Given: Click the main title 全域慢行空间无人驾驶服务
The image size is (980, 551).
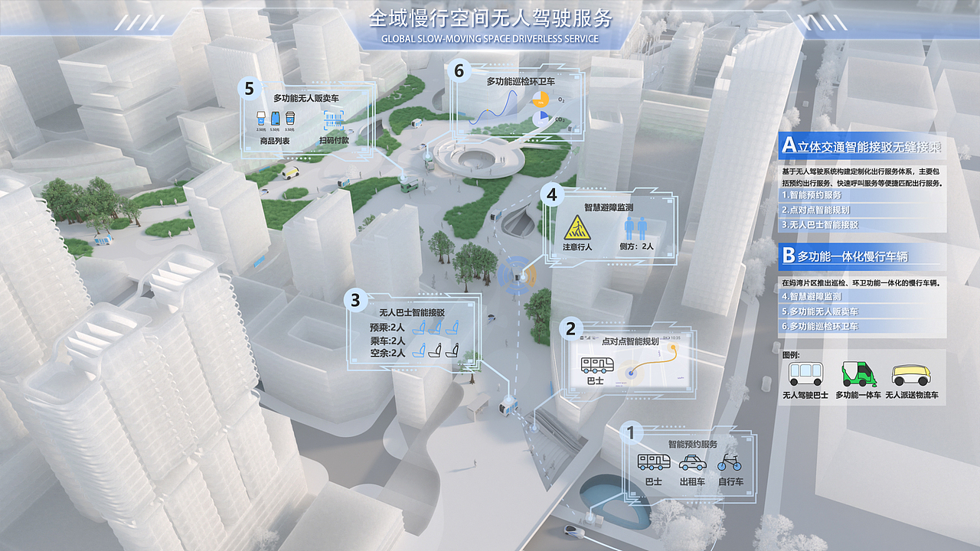Looking at the screenshot, I should click(x=492, y=18).
